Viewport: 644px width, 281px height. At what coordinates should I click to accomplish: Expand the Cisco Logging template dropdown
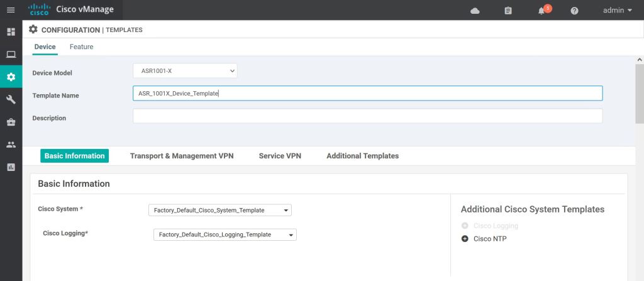click(225, 234)
